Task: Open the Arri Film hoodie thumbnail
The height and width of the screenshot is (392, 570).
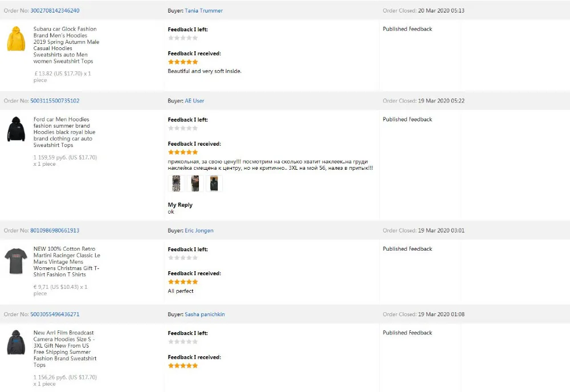Action: click(x=16, y=342)
